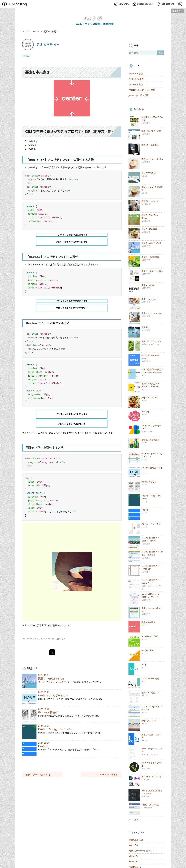Open the HTML・CSSの検証 thumbnail
Screen dimensions: 186x868
[x=134, y=809]
